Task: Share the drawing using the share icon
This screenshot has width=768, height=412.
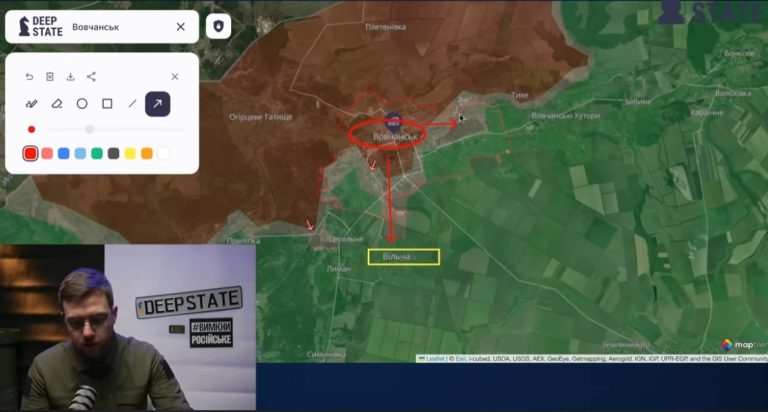Action: tap(91, 76)
